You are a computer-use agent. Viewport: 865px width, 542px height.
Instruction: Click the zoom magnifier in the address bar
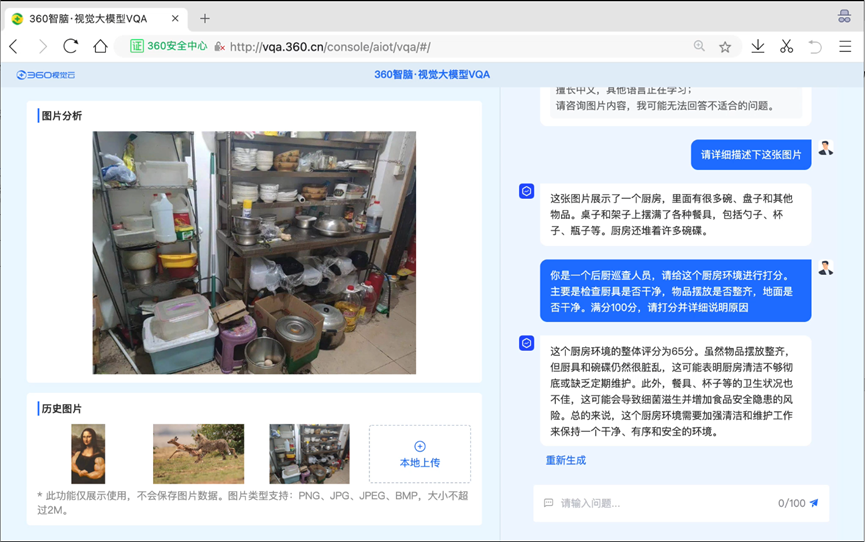click(x=699, y=46)
